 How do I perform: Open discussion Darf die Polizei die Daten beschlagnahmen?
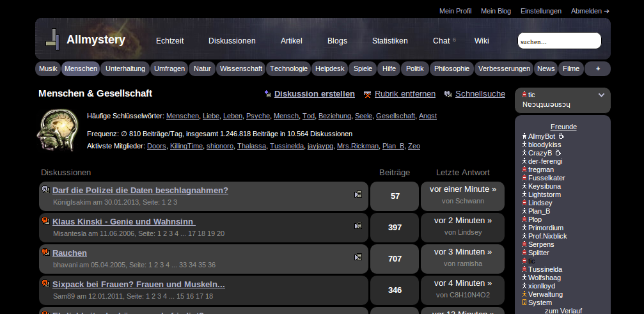click(x=141, y=191)
